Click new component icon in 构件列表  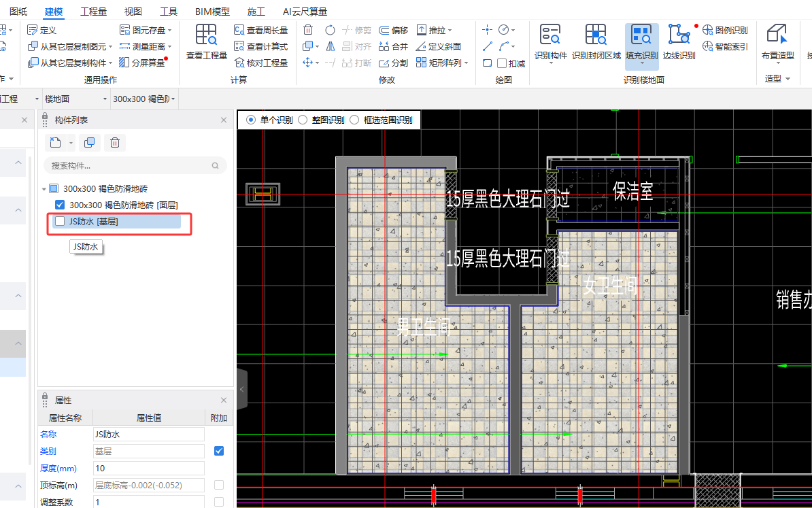55,142
